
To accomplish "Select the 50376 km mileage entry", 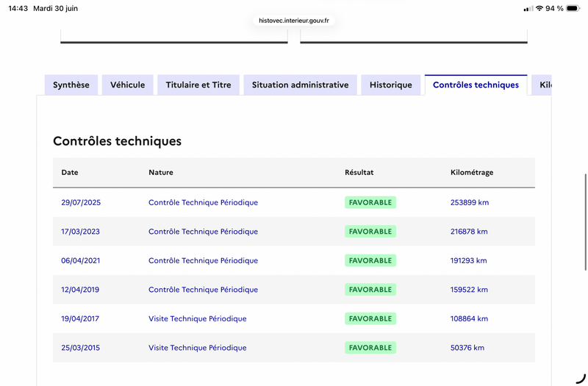I will (x=467, y=348).
